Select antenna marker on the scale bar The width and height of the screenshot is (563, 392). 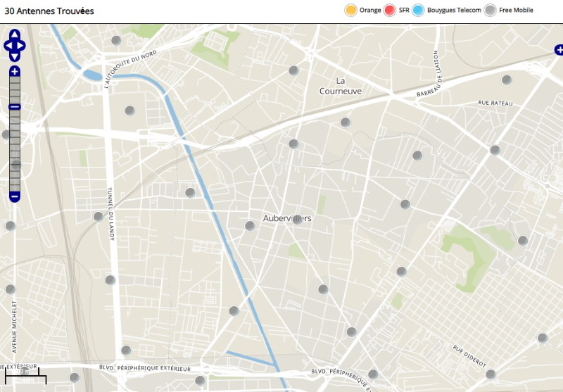(25, 371)
